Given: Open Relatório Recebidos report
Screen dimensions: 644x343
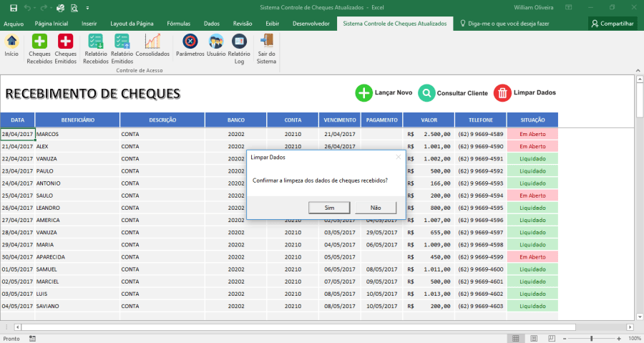Looking at the screenshot, I should click(96, 49).
